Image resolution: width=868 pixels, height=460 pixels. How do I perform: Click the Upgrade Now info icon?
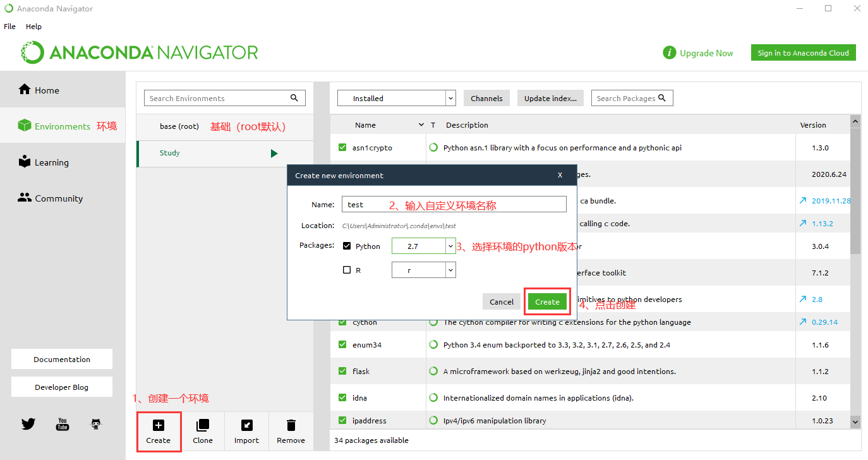click(670, 53)
